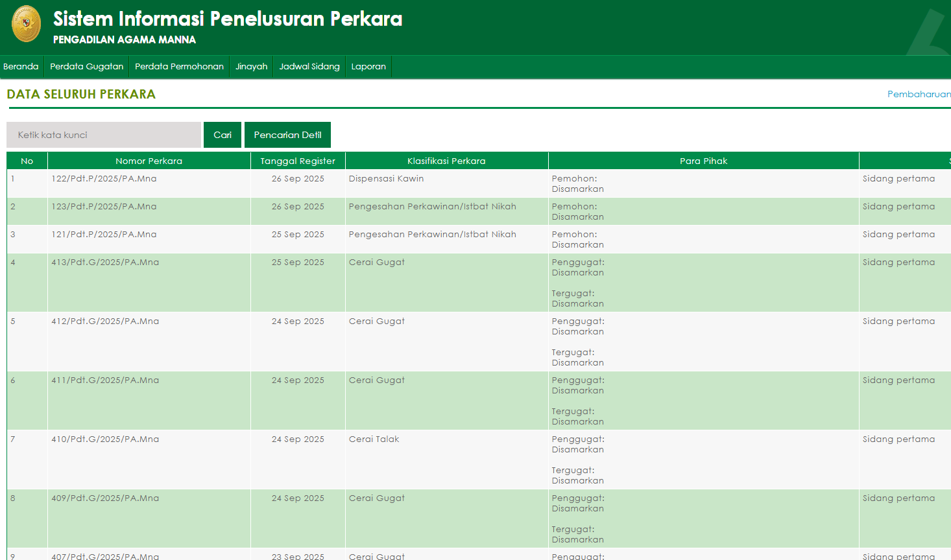Click the Pembaharuan link
The height and width of the screenshot is (560, 951).
[x=919, y=95]
